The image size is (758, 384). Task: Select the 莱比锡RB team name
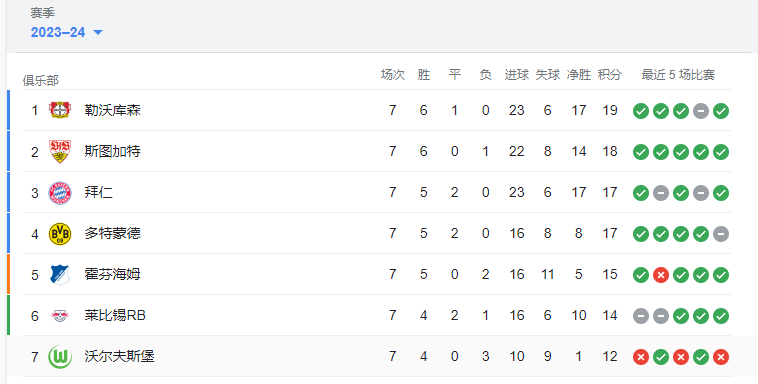115,315
